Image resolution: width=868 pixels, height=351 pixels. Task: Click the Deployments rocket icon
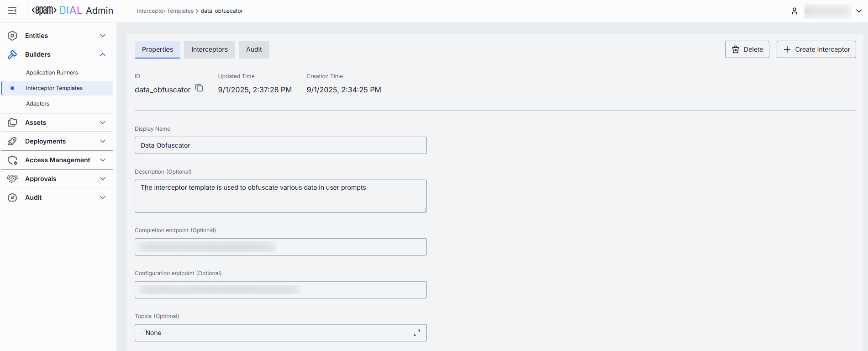tap(12, 141)
